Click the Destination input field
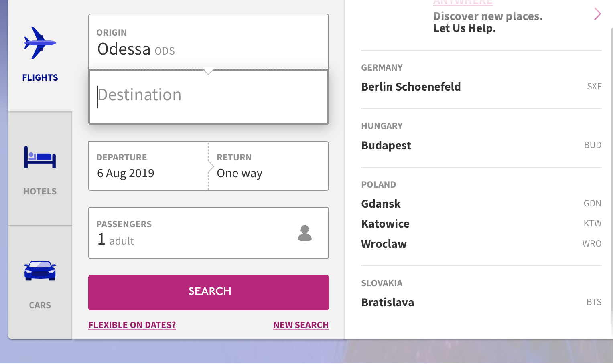The image size is (613, 364). 208,95
